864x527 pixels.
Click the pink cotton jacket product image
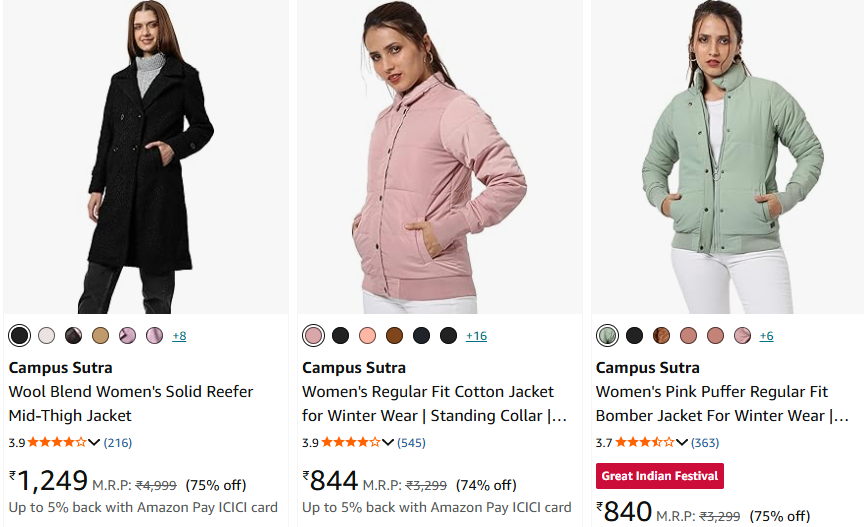tap(439, 160)
